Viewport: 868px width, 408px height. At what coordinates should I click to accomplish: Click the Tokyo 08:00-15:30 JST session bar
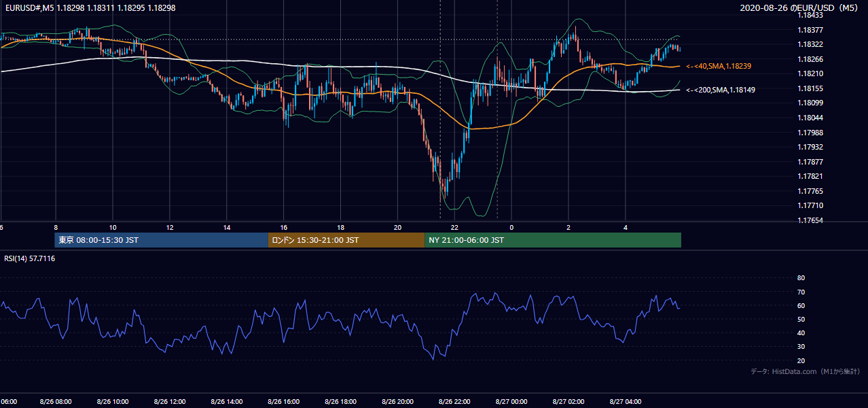162,240
